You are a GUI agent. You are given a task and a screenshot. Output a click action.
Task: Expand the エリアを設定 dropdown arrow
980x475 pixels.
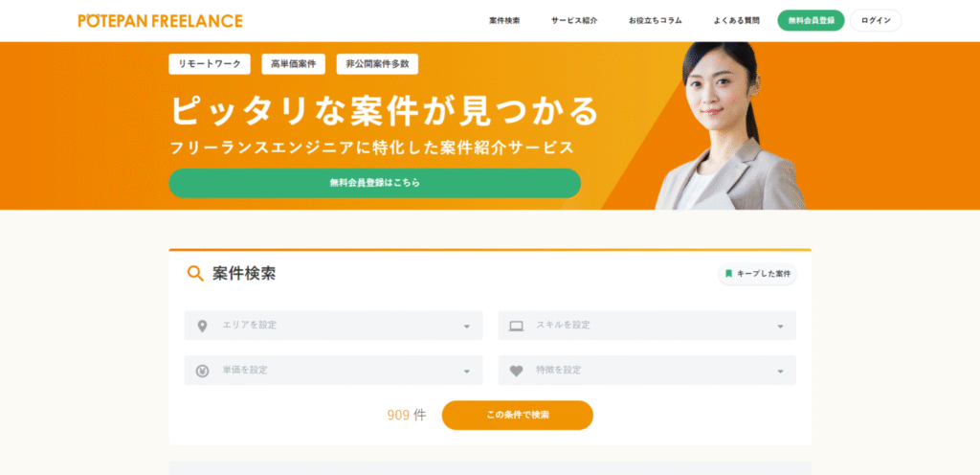tap(466, 327)
